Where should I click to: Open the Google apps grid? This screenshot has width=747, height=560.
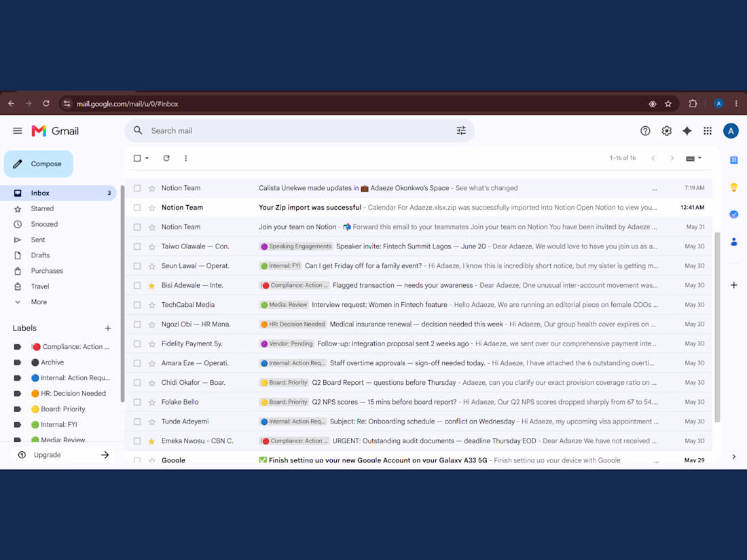tap(708, 131)
